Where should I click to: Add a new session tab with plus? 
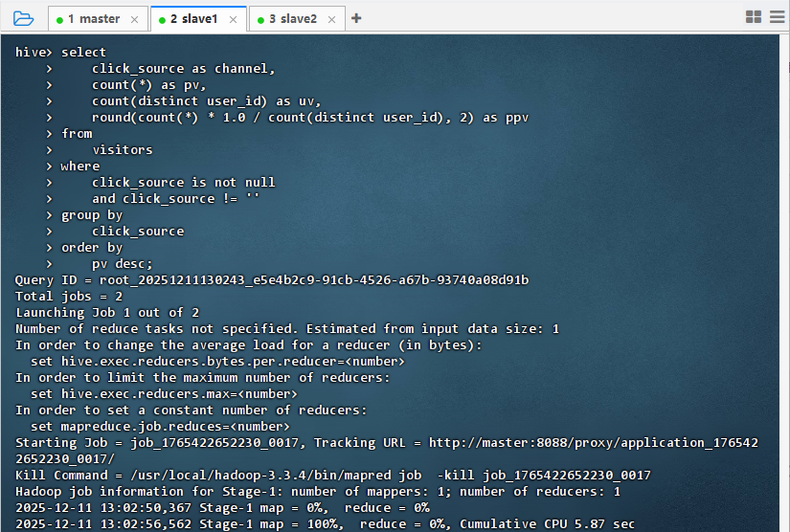tap(356, 18)
